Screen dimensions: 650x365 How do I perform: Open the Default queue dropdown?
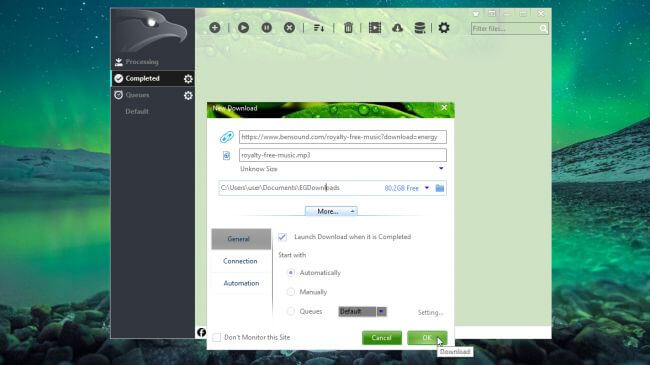(381, 311)
